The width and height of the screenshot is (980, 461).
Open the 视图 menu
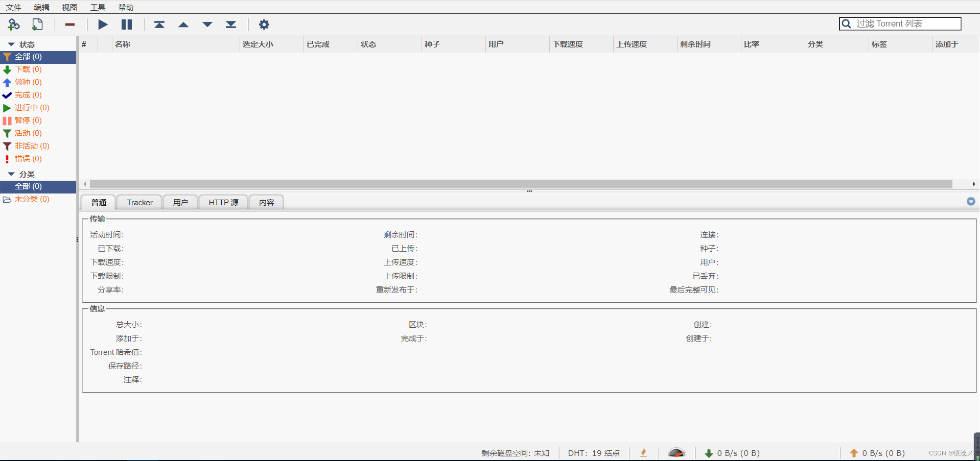69,7
